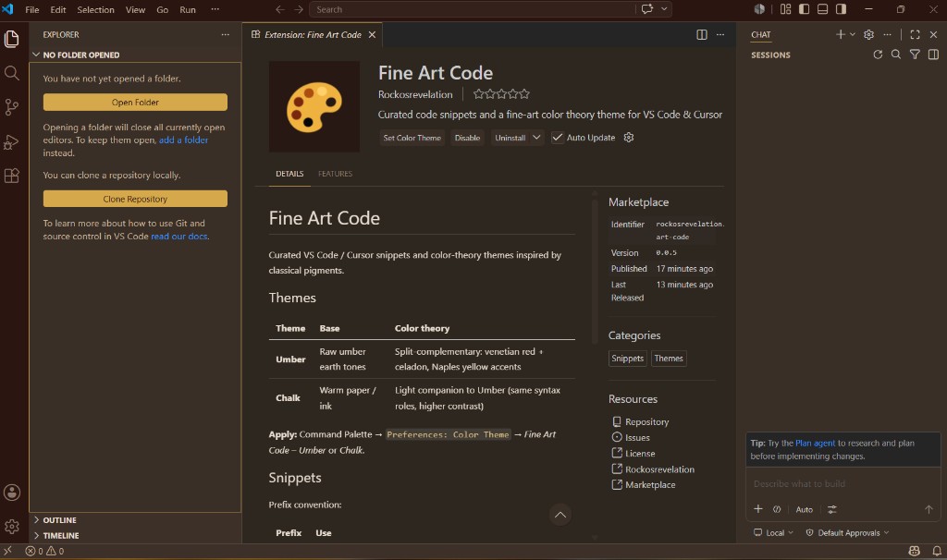Open the Uninstall dropdown arrow
Image resolution: width=947 pixels, height=560 pixels.
point(536,138)
